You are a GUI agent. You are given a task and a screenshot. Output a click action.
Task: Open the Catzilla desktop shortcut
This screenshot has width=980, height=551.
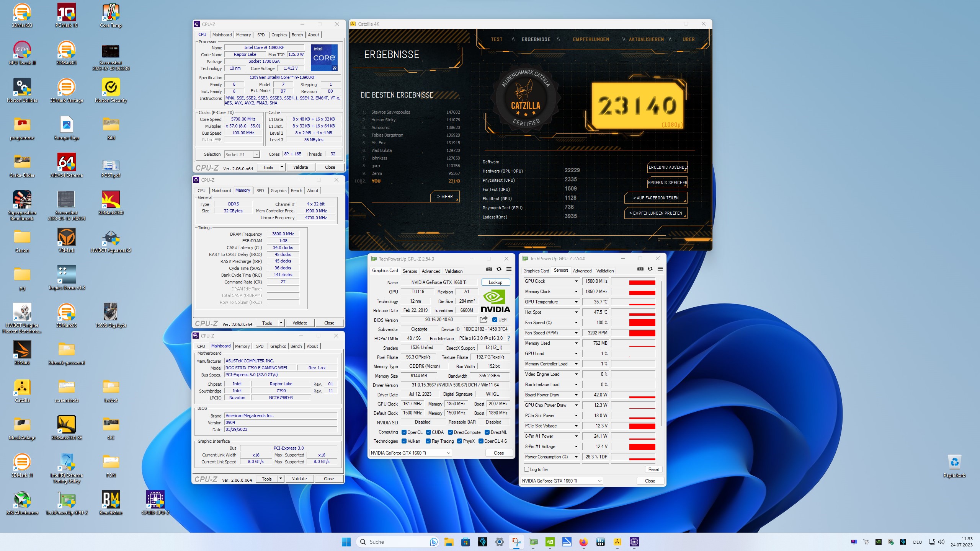click(22, 390)
